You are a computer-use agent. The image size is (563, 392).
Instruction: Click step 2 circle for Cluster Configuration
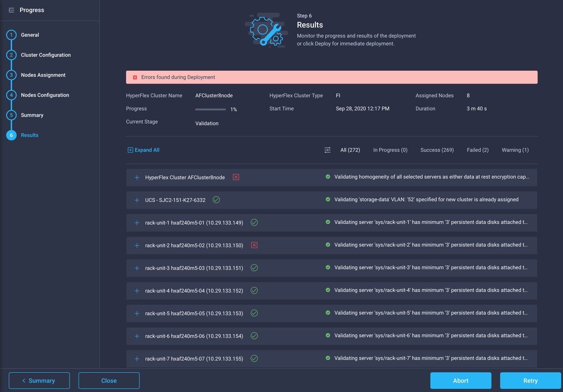[x=11, y=55]
